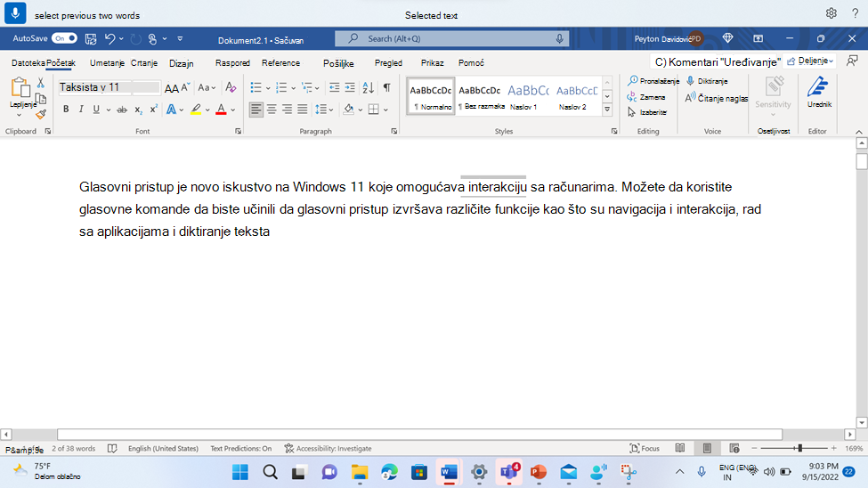Screen dimensions: 868x488
Task: Toggle Bold formatting
Action: (66, 110)
